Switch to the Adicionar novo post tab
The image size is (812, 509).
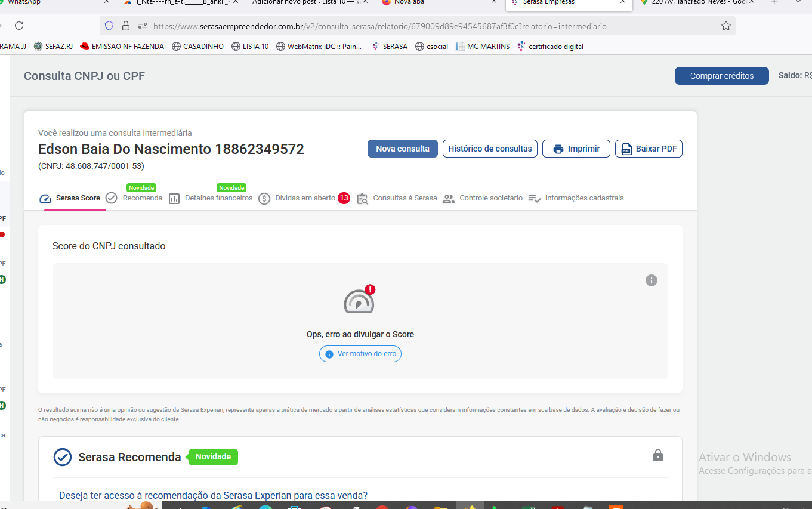pyautogui.click(x=307, y=2)
